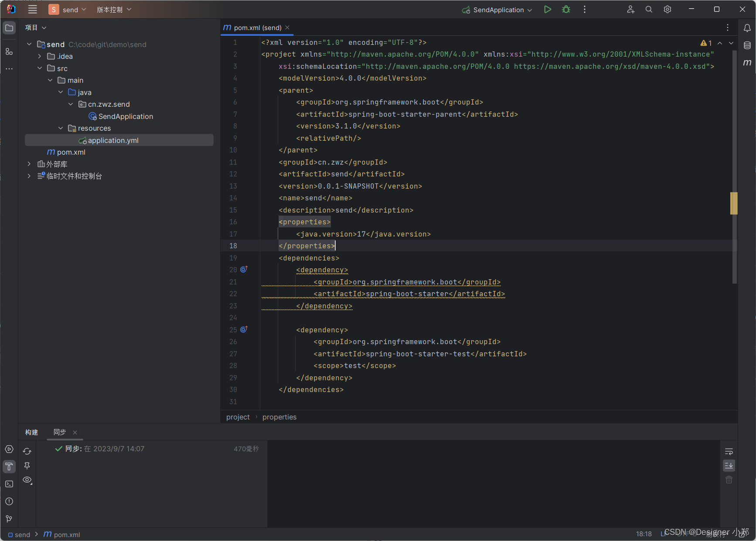The width and height of the screenshot is (756, 541).
Task: Expand scratches and consoles node
Action: pos(29,176)
